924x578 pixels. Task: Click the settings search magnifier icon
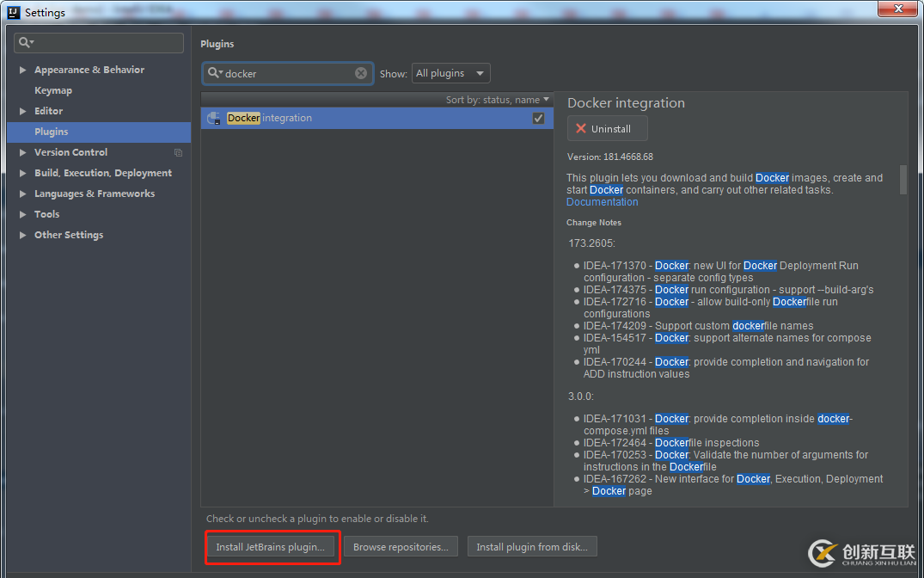click(26, 42)
